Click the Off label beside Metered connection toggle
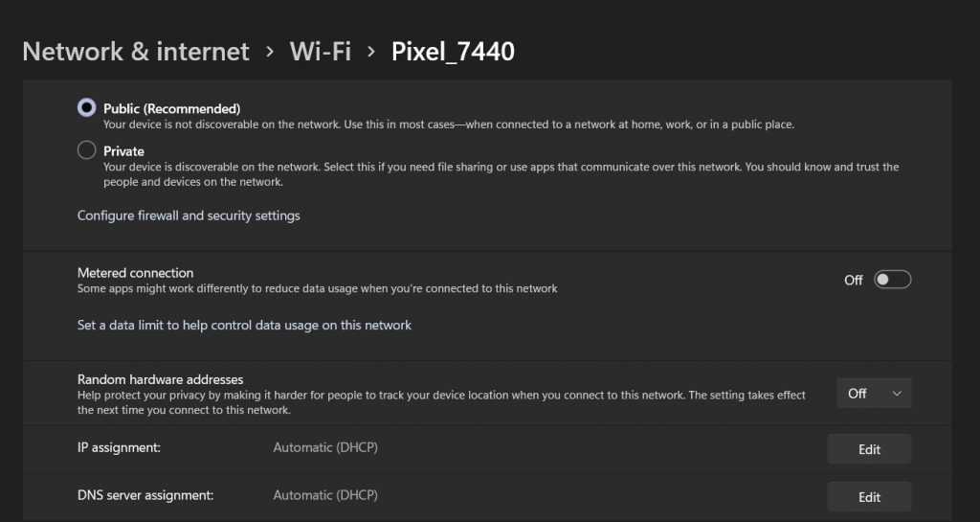 853,281
